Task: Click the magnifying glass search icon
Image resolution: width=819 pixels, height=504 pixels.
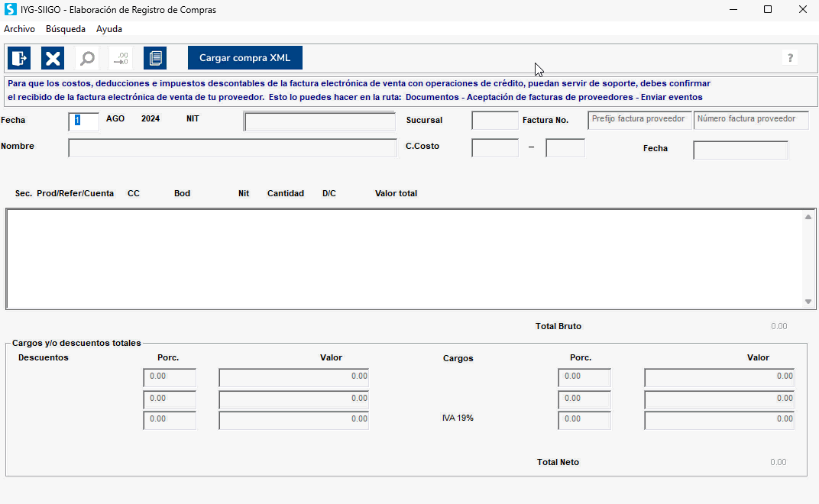Action: (x=87, y=58)
